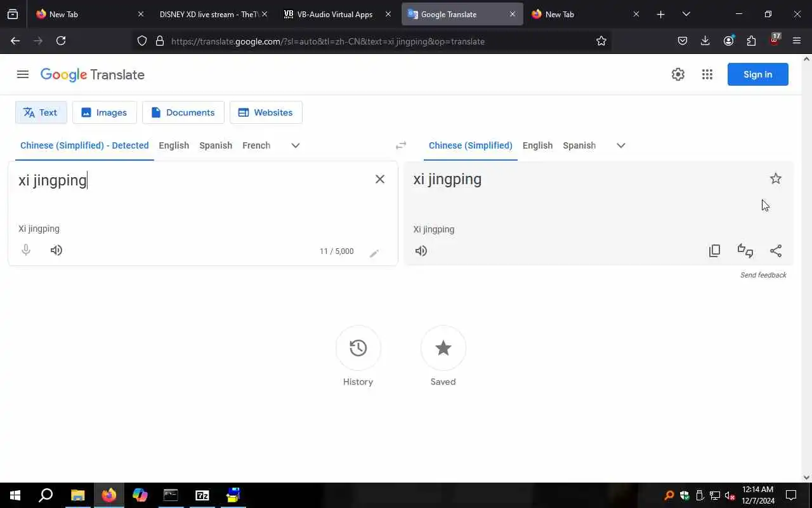Open Windows taskbar search
The width and height of the screenshot is (812, 508).
(46, 495)
